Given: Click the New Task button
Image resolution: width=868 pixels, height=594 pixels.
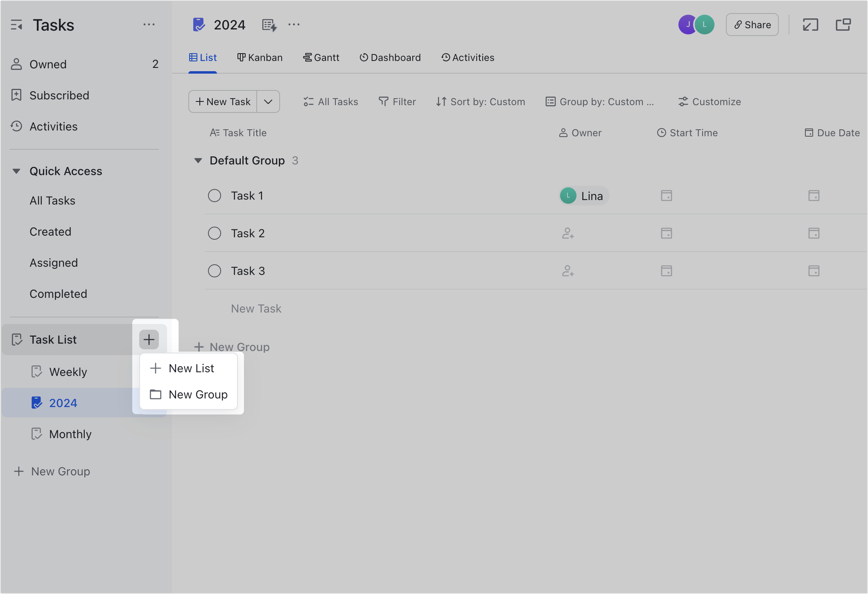Looking at the screenshot, I should [222, 101].
